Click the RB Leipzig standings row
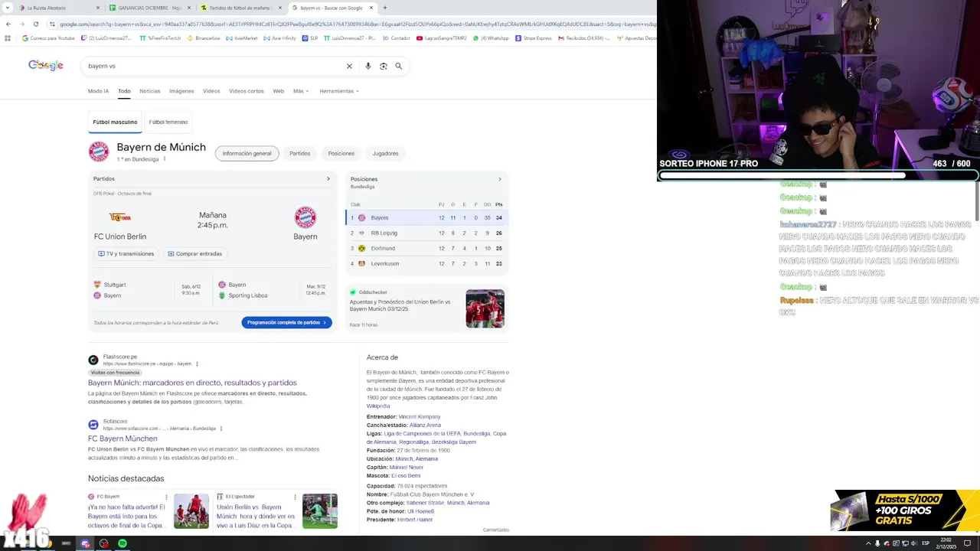 tap(426, 233)
